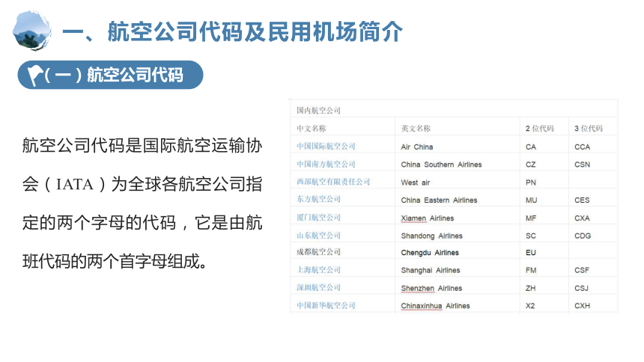The width and height of the screenshot is (644, 362).
Task: Click the round landscape logo icon
Action: 32,31
